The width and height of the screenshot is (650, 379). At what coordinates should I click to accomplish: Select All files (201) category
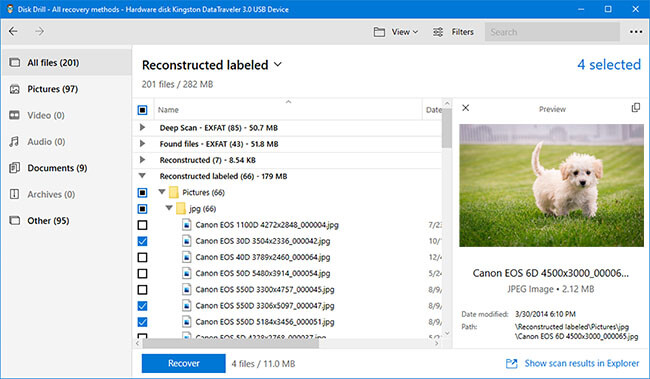[x=66, y=63]
